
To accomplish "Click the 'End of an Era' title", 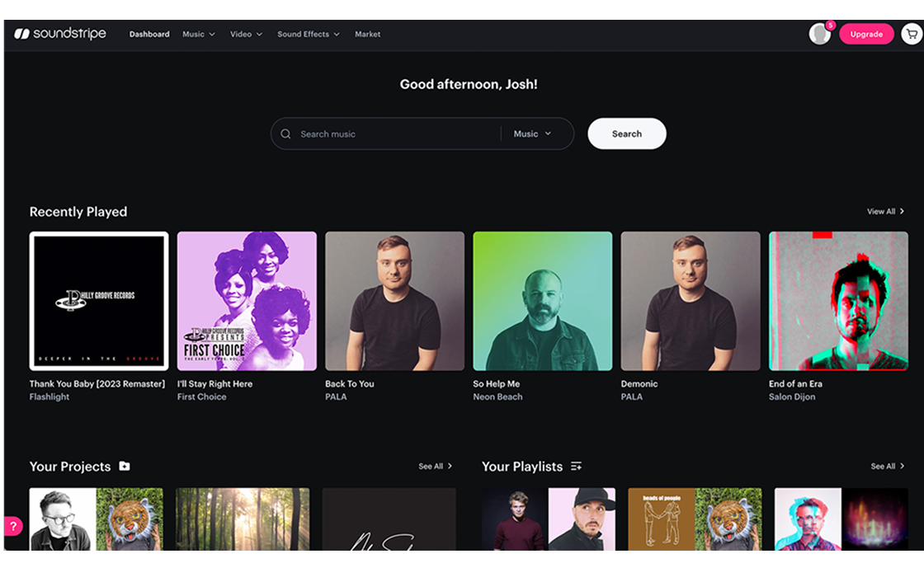I will 795,384.
